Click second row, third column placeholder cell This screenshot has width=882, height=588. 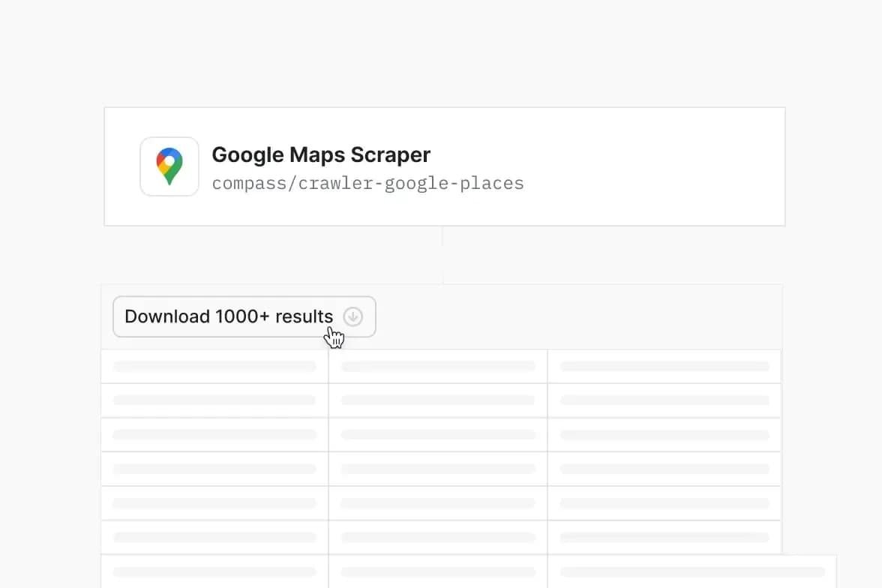[664, 400]
